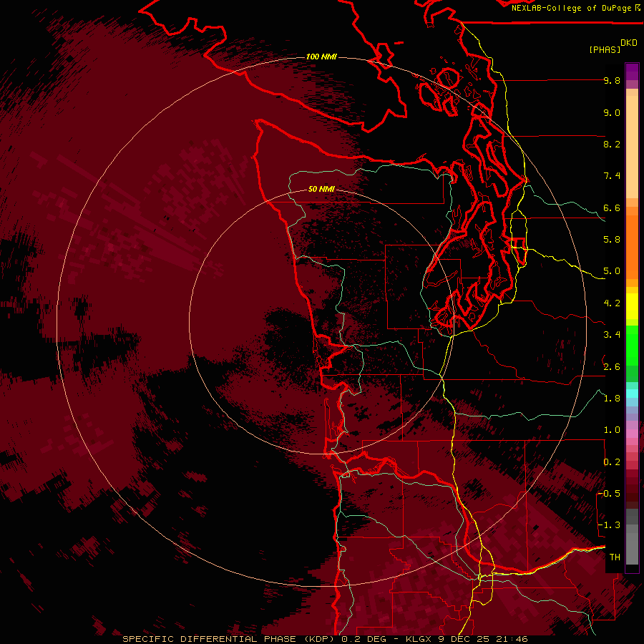Click the 1.0 value on the color scale
The width and height of the screenshot is (644, 644).
[x=612, y=430]
